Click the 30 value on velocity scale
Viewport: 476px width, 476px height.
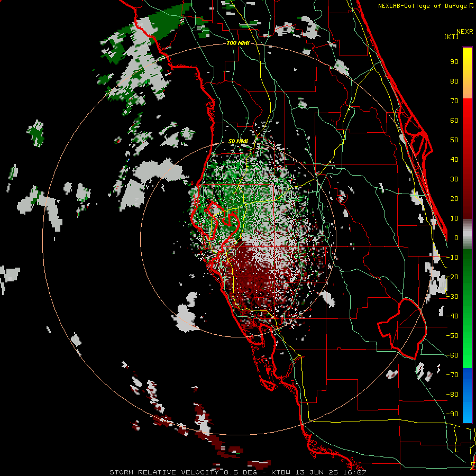(454, 179)
